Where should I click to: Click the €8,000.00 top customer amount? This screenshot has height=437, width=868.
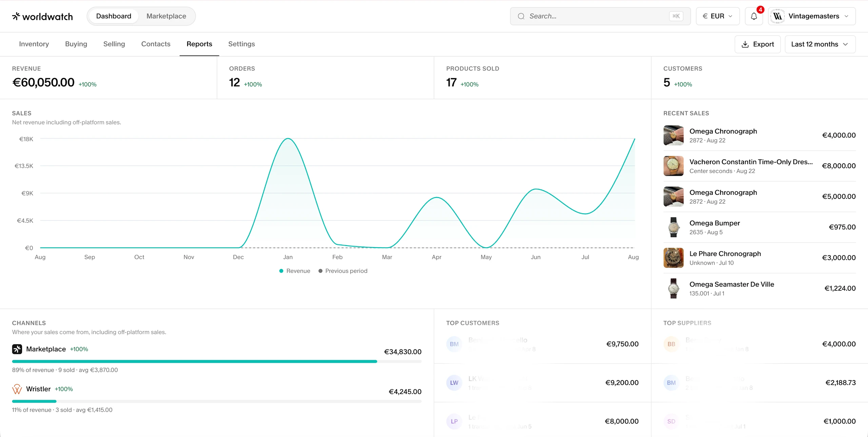coord(622,421)
